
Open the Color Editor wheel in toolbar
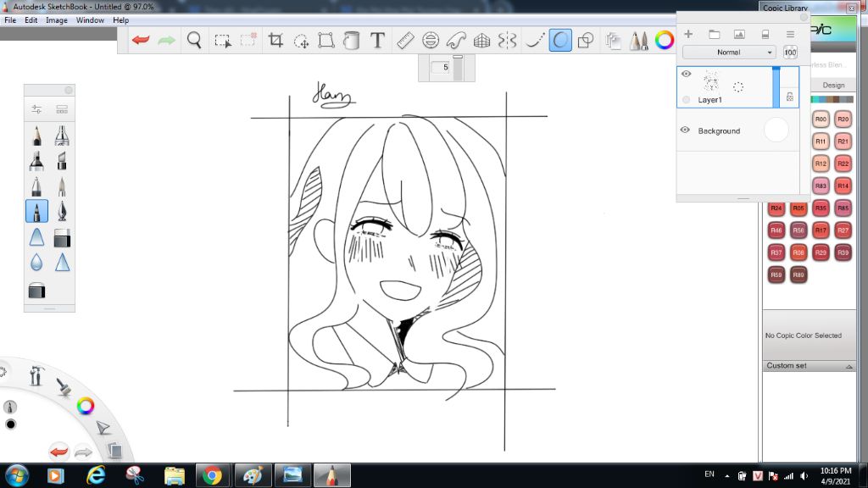click(x=665, y=40)
